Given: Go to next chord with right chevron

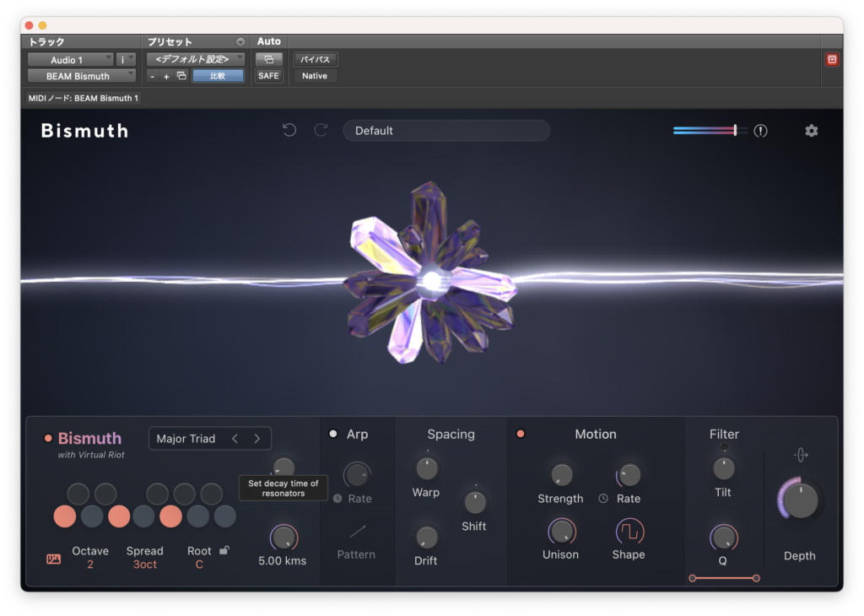Looking at the screenshot, I should coord(256,439).
